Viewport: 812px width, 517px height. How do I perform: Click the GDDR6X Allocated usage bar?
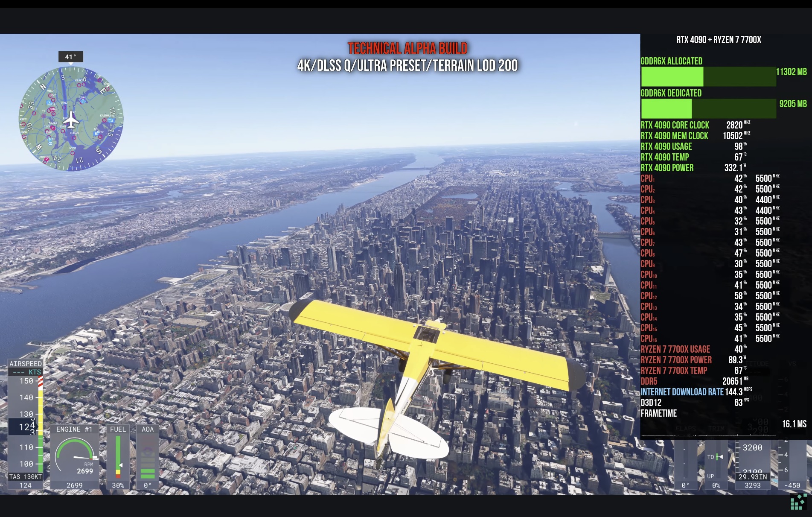[x=708, y=77]
